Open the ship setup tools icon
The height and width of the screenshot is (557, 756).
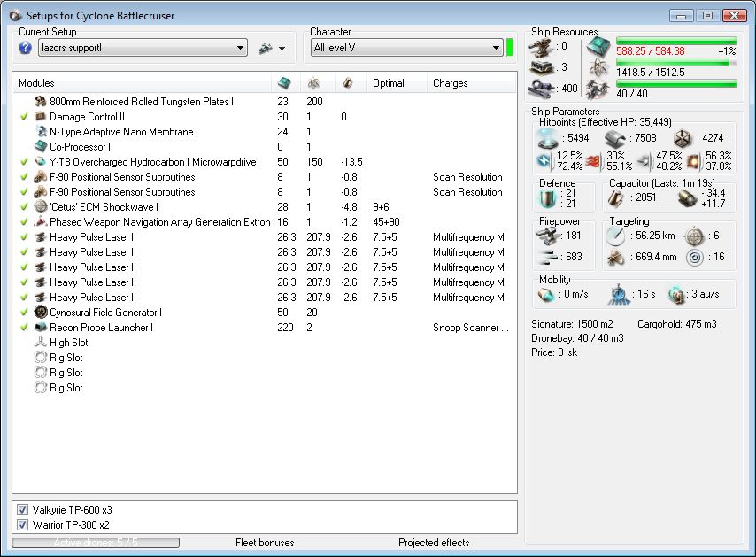coord(266,48)
